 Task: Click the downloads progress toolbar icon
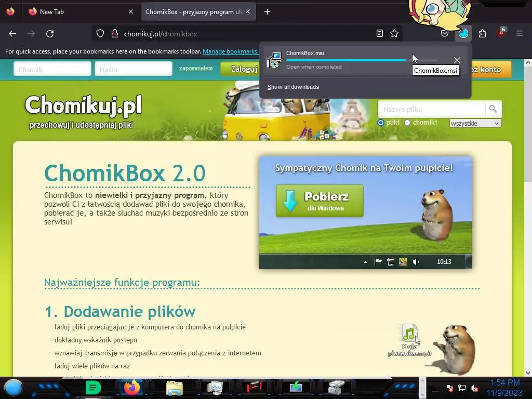pyautogui.click(x=463, y=33)
